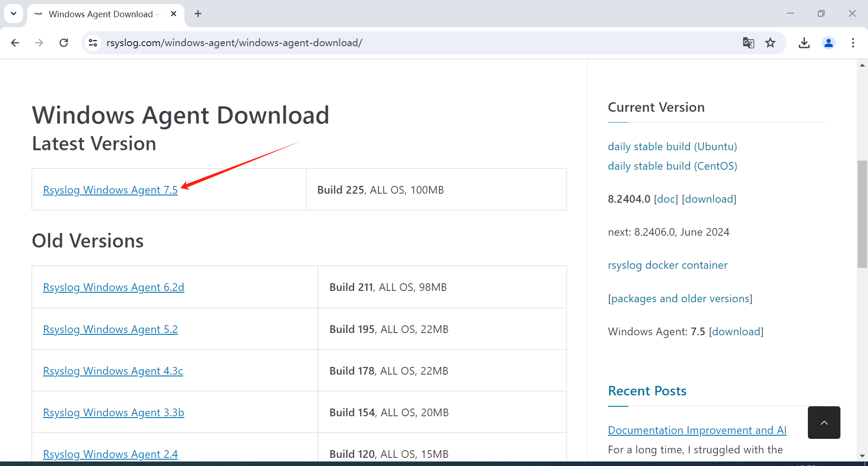Click the 'Build 154, ALL OS, 20MB' cell
This screenshot has height=466, width=868.
pyautogui.click(x=442, y=412)
